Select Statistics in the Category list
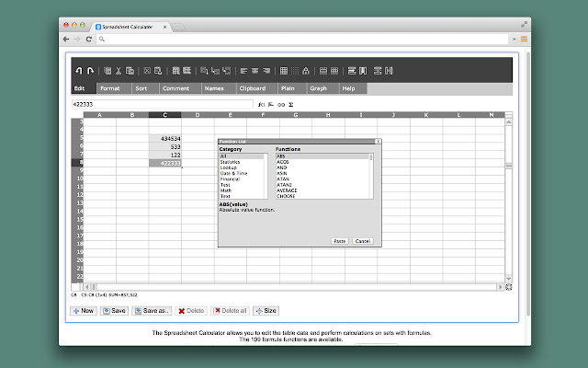 242,162
